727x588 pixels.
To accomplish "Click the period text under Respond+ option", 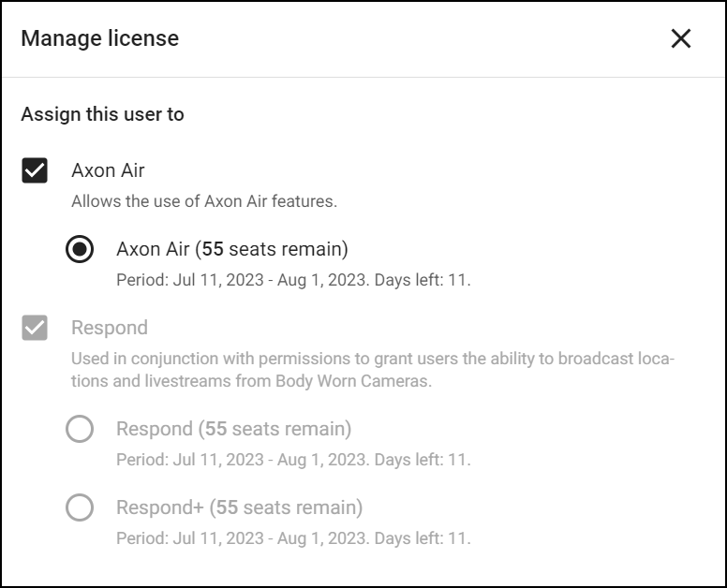I will (293, 538).
